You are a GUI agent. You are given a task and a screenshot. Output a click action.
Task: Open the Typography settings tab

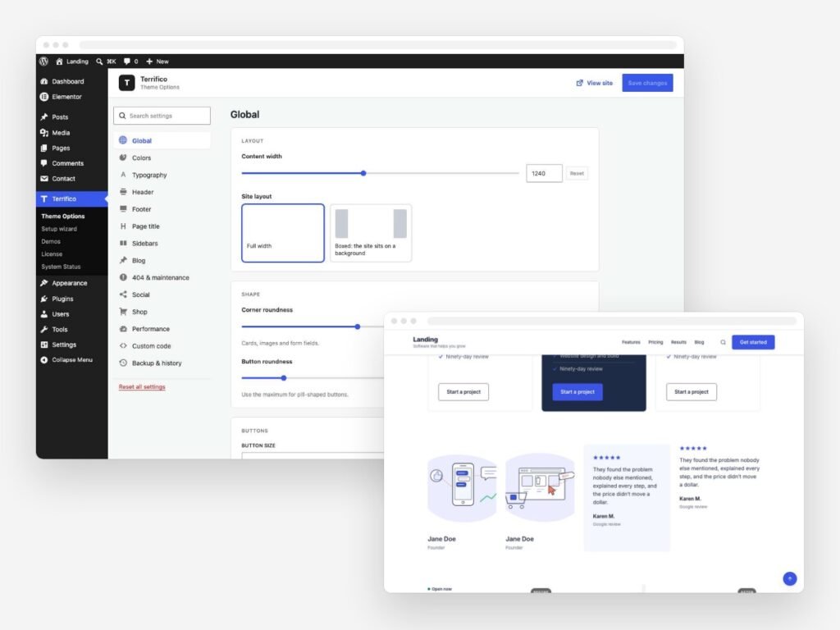tap(162, 176)
